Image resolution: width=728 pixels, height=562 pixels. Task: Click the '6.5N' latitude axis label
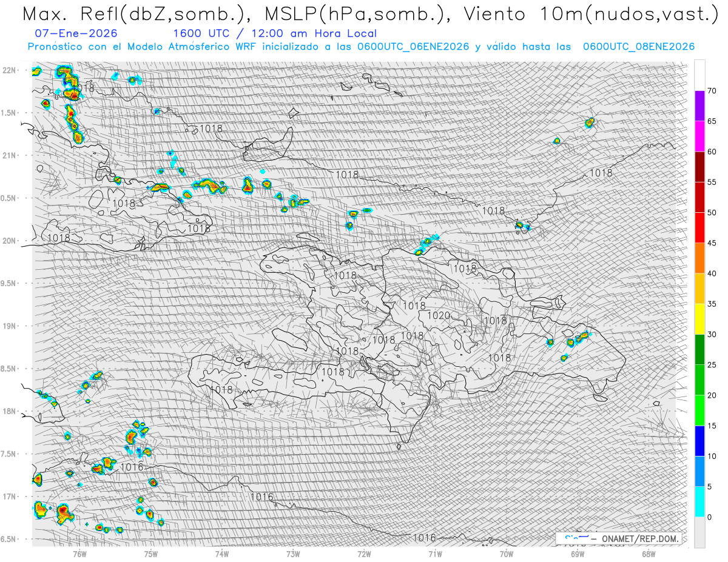pyautogui.click(x=8, y=539)
